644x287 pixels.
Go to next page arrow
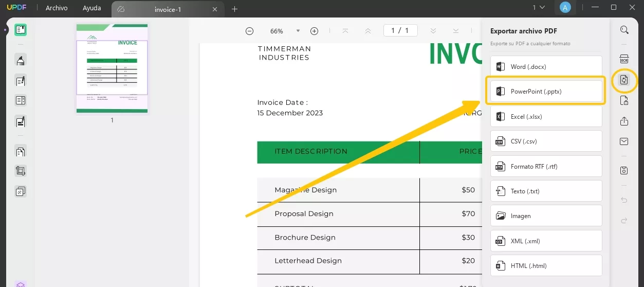point(433,31)
